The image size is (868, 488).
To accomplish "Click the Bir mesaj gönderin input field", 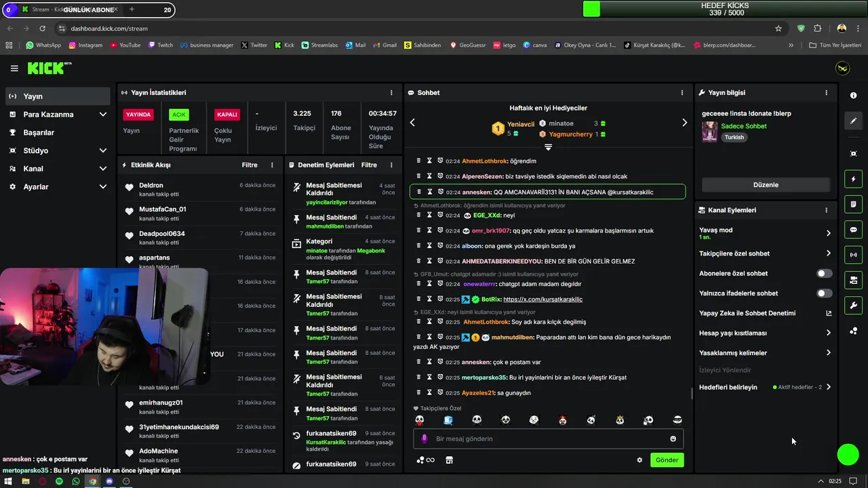I will [x=549, y=439].
